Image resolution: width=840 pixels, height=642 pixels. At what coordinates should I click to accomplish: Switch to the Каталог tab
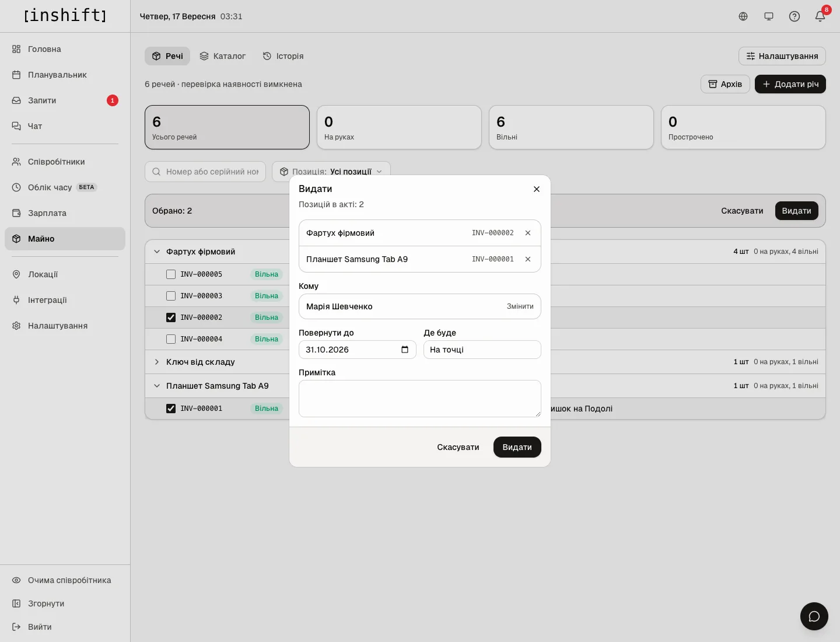pos(222,56)
